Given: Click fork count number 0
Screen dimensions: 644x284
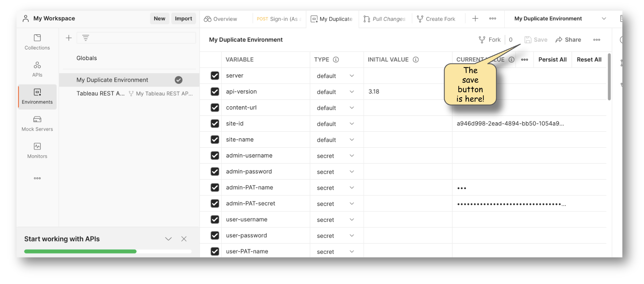Looking at the screenshot, I should pyautogui.click(x=511, y=40).
